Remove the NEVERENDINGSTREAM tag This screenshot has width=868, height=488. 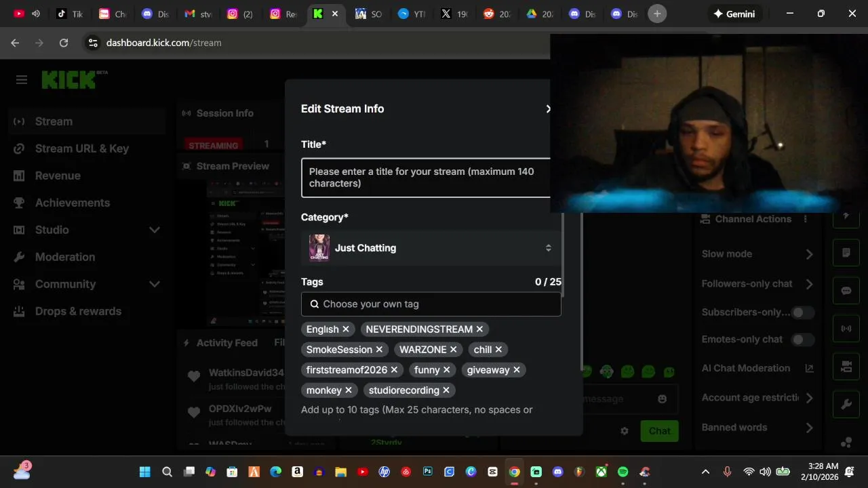(479, 329)
